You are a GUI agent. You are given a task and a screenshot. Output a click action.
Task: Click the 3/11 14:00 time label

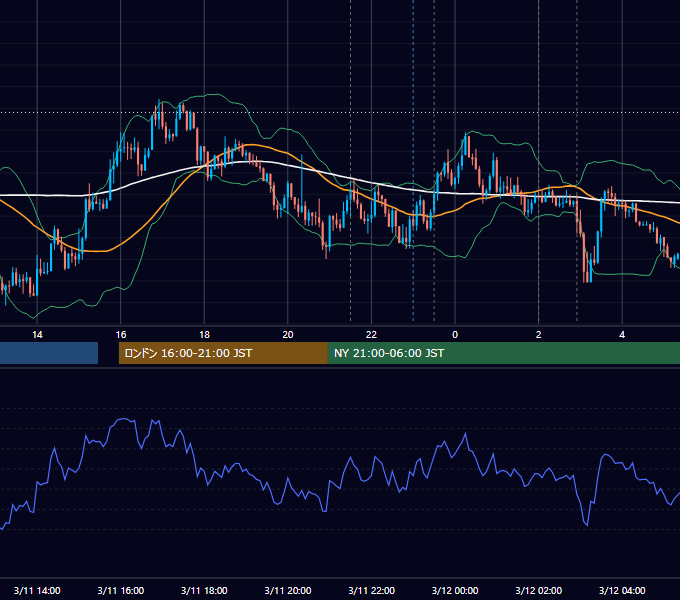click(37, 590)
